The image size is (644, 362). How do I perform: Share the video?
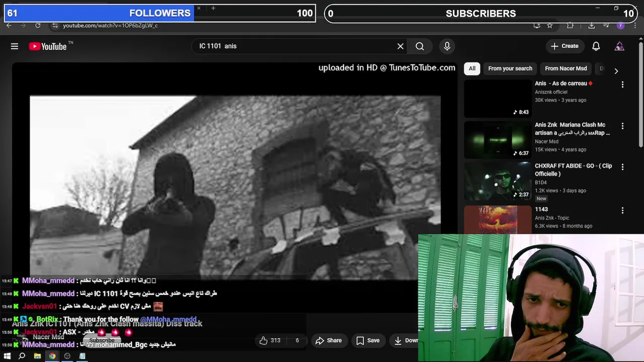[x=329, y=340]
